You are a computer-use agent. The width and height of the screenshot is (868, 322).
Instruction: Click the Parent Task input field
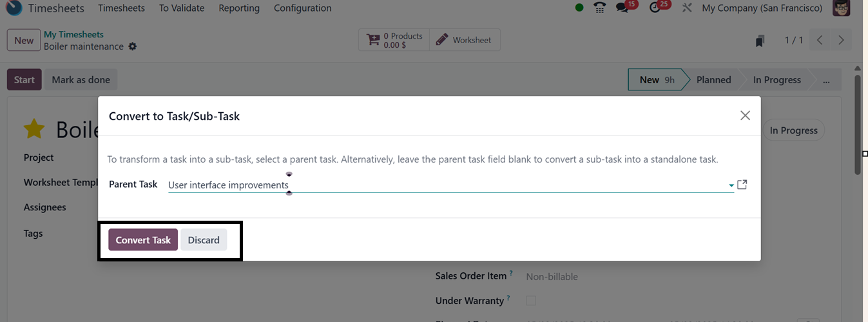point(445,185)
